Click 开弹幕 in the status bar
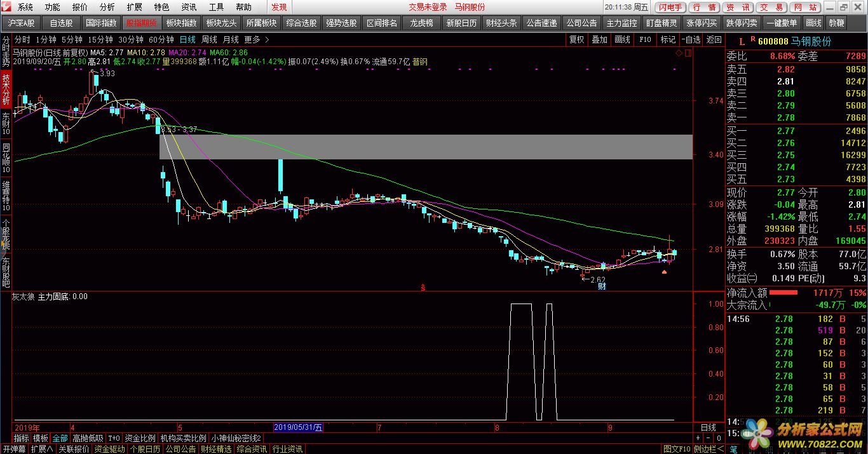This screenshot has width=868, height=454. tap(14, 449)
